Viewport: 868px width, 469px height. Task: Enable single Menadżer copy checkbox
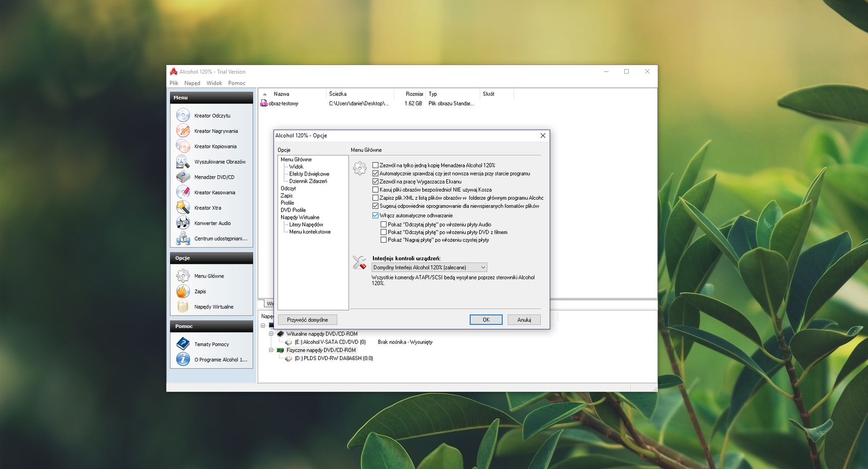375,165
